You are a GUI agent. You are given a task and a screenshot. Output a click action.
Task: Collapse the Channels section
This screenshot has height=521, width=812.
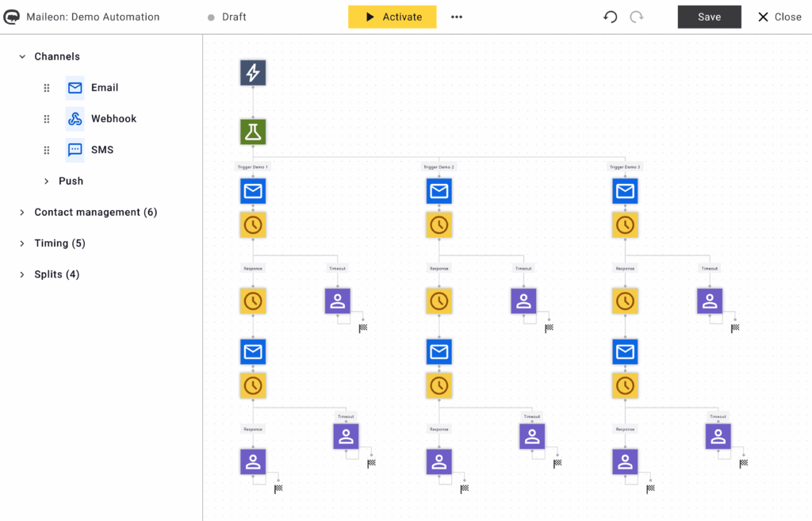tap(22, 57)
